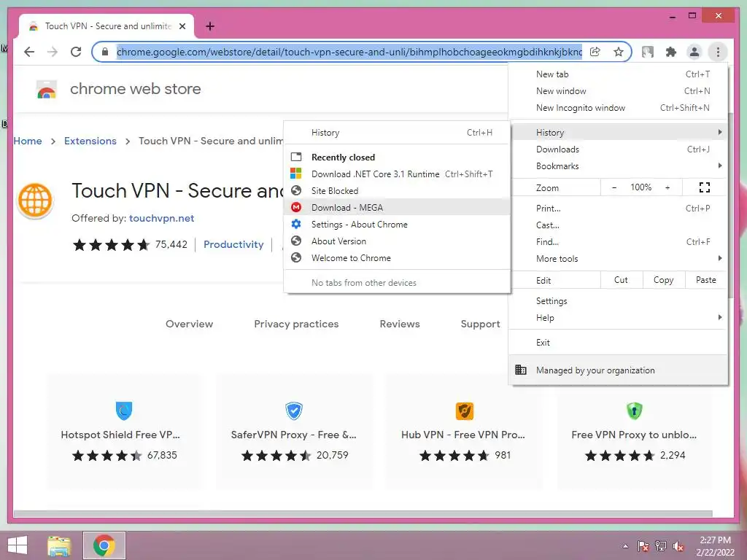Bookmark this page with the star icon

tap(619, 52)
